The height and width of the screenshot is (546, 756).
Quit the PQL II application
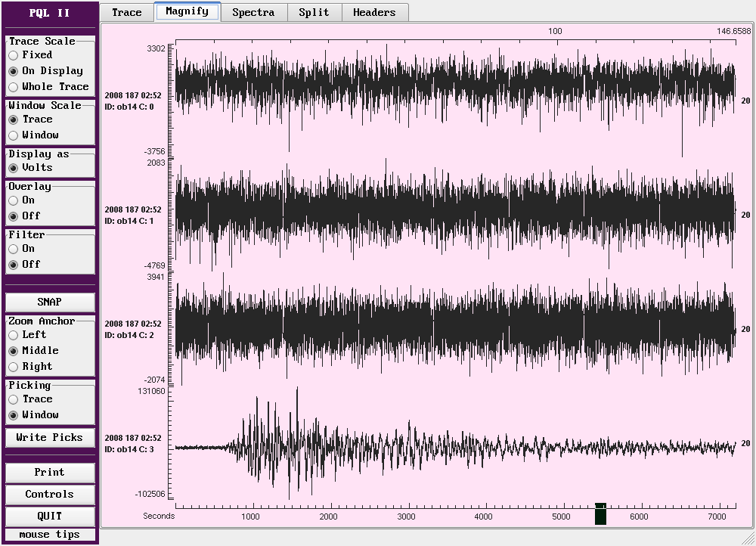pyautogui.click(x=50, y=517)
